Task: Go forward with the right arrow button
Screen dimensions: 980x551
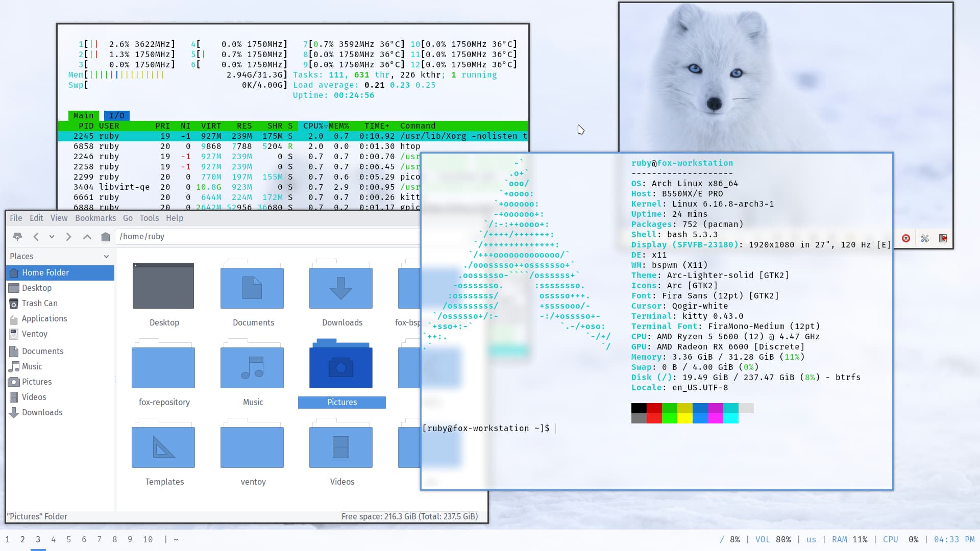Action: (68, 237)
